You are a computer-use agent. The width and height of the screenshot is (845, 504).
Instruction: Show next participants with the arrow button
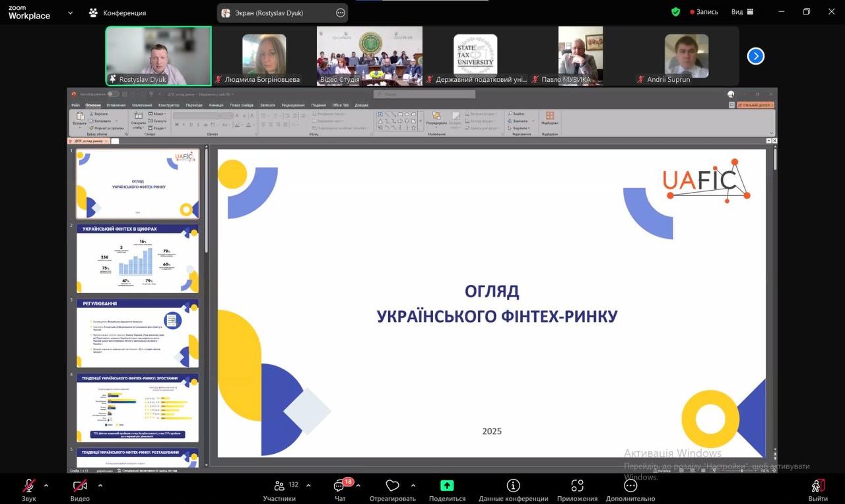[755, 56]
